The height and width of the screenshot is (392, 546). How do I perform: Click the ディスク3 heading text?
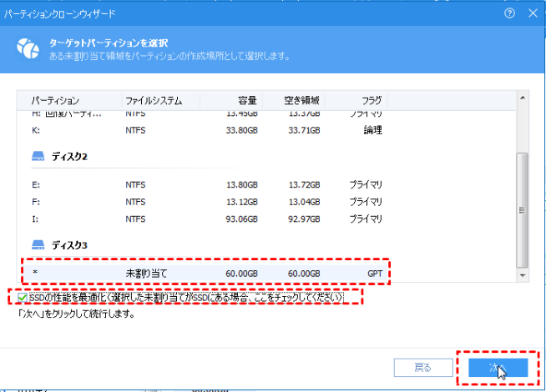(x=69, y=245)
